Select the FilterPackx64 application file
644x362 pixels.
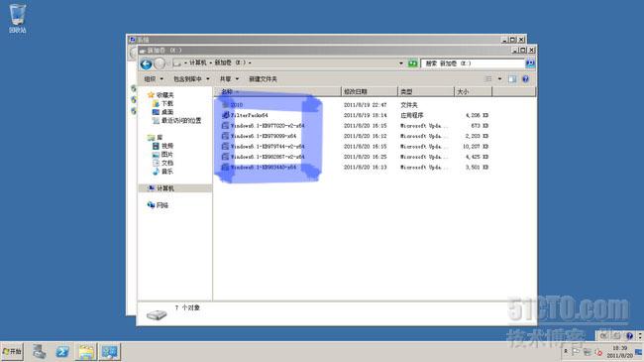point(250,115)
